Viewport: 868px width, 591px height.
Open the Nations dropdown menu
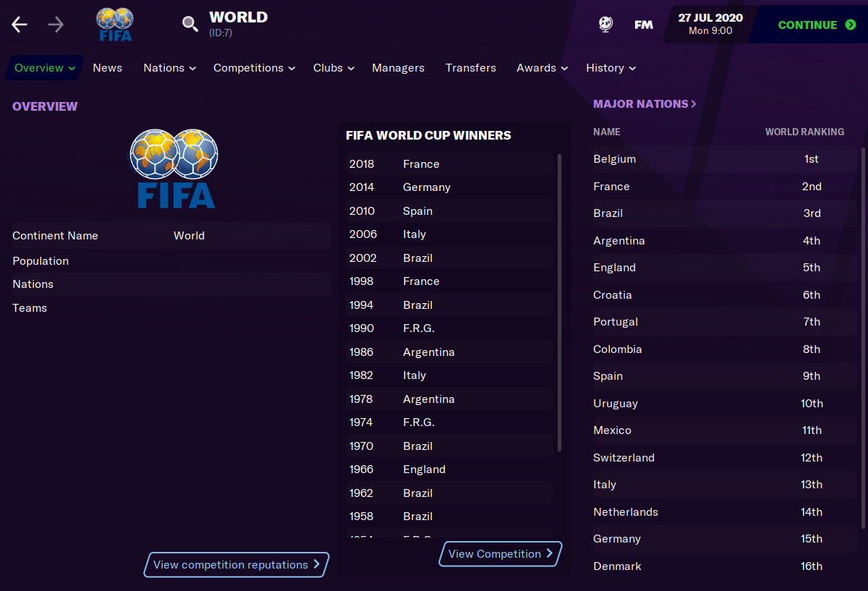click(x=169, y=67)
